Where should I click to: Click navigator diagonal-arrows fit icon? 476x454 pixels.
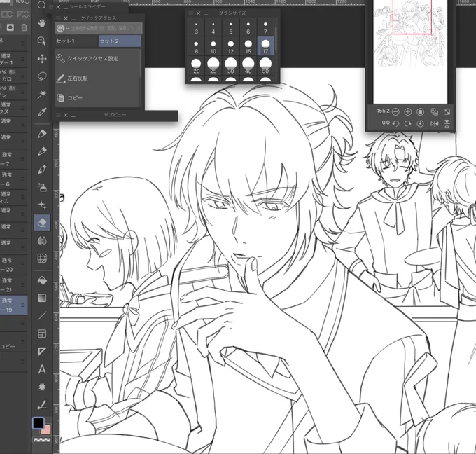tap(447, 111)
